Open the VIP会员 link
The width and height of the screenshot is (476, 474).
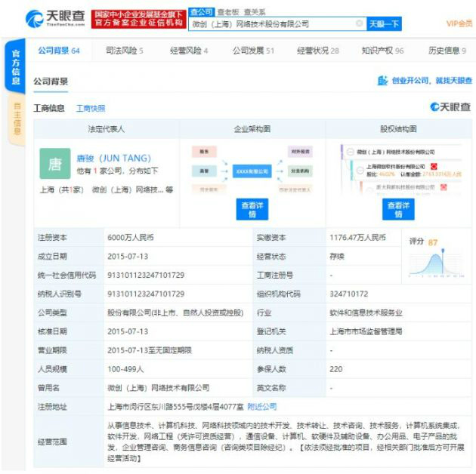click(459, 23)
